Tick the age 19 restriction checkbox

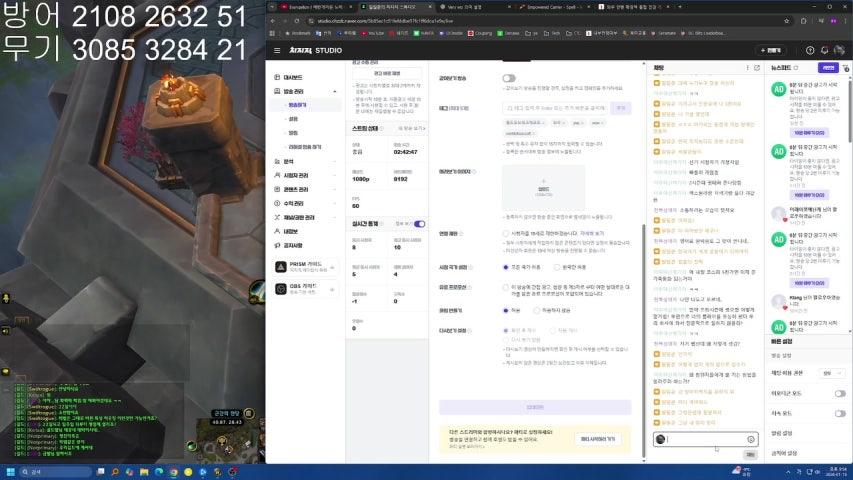coord(505,233)
